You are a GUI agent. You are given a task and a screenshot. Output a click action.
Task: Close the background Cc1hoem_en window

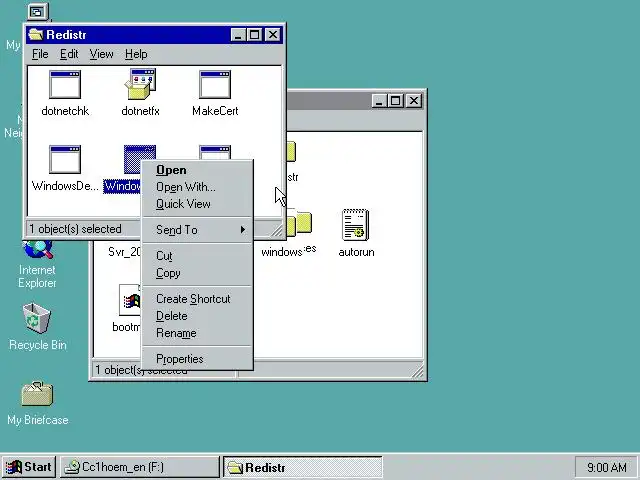(414, 100)
